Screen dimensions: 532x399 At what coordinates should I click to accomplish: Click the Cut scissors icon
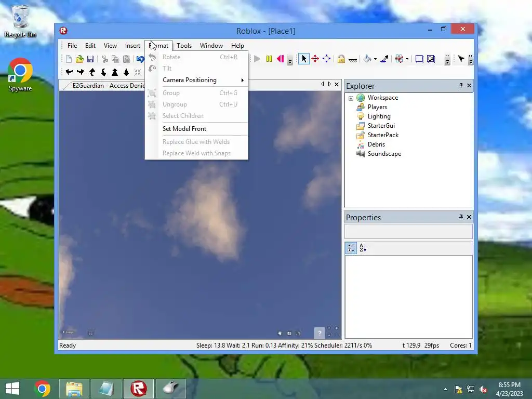tap(105, 59)
